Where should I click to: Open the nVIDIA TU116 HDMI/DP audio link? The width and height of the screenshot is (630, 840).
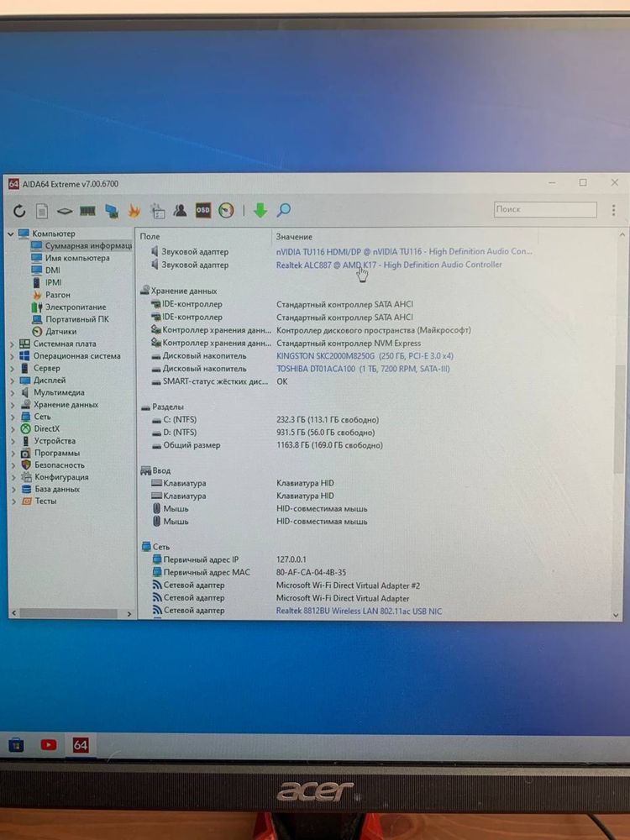click(405, 251)
